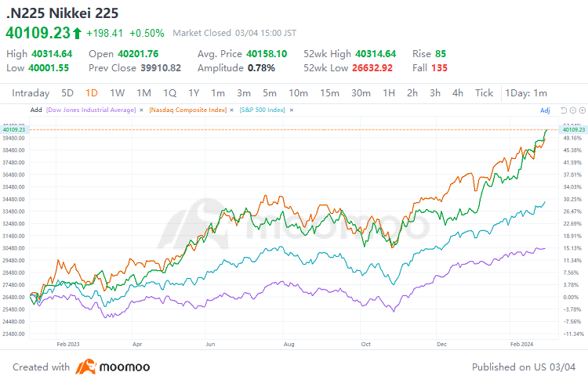The width and height of the screenshot is (588, 383).
Task: Click the Avg. Price value 40158.10
Action: point(267,54)
